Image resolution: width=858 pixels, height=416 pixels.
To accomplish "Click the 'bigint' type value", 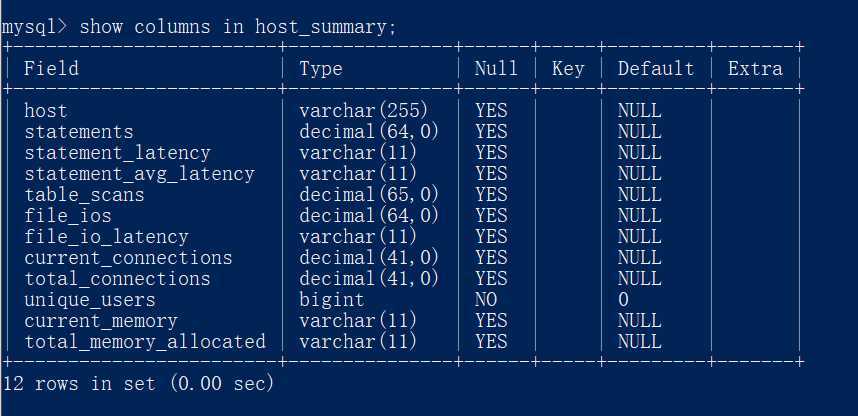I will pyautogui.click(x=332, y=300).
